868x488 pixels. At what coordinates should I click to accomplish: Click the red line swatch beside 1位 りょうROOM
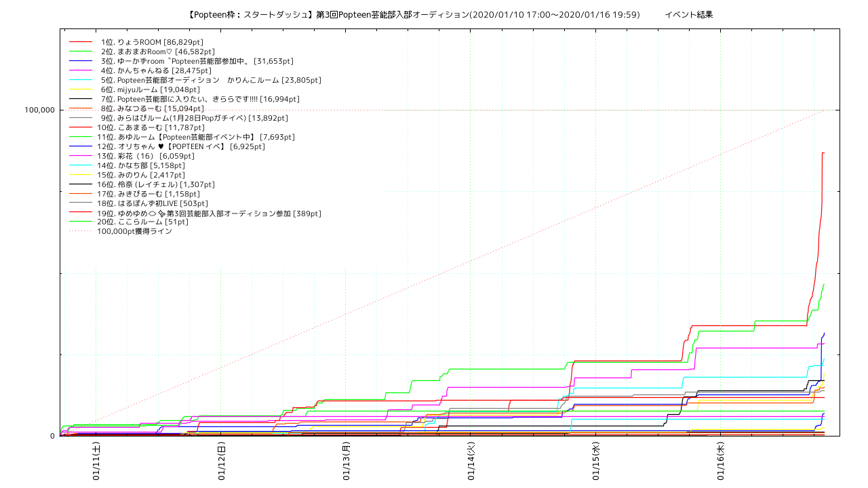(x=80, y=42)
